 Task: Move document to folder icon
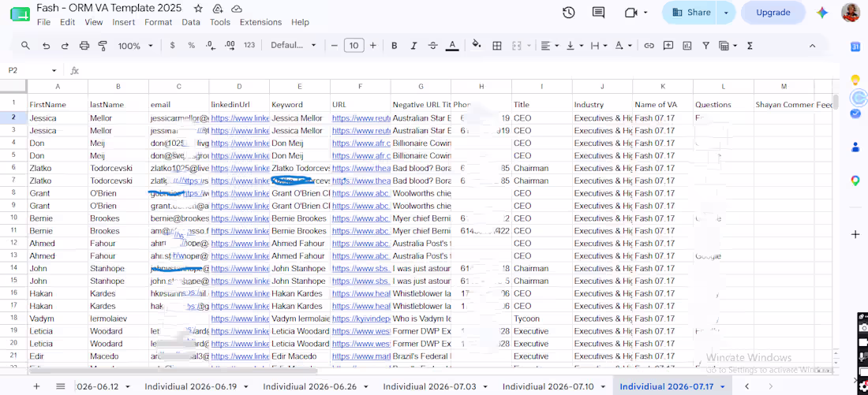pos(218,9)
